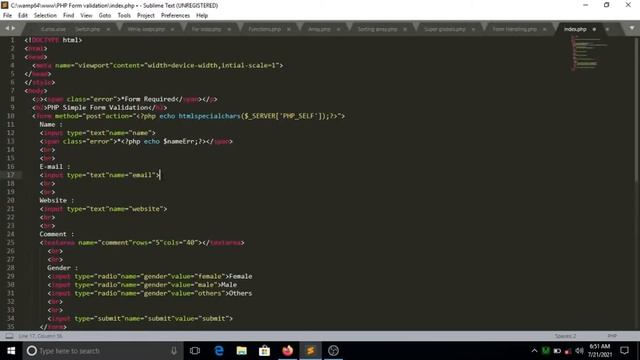
Task: Close the Functions.php tab
Action: click(289, 29)
